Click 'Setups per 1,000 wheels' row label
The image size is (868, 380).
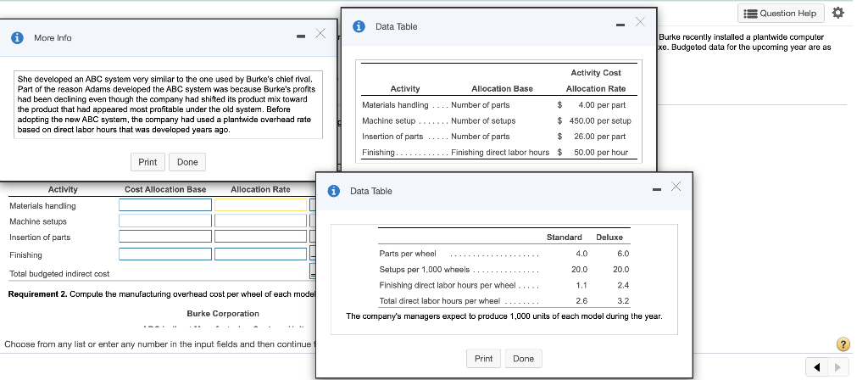tap(424, 270)
